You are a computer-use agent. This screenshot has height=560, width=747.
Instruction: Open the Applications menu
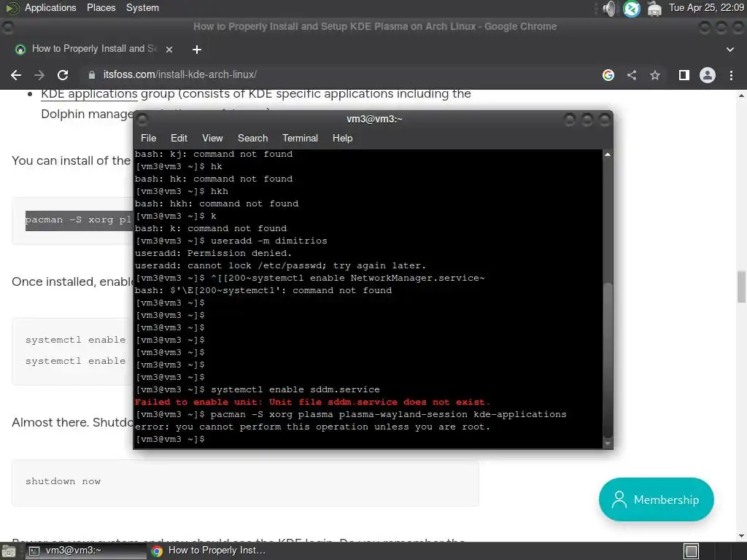50,7
